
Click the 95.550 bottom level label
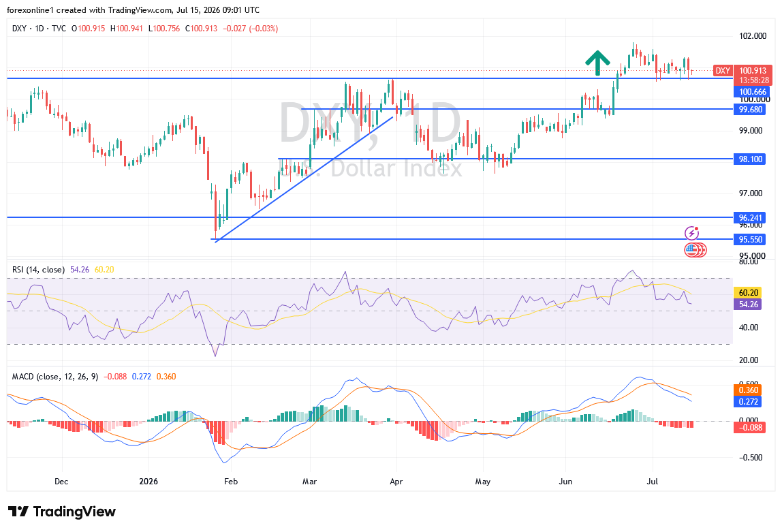749,239
